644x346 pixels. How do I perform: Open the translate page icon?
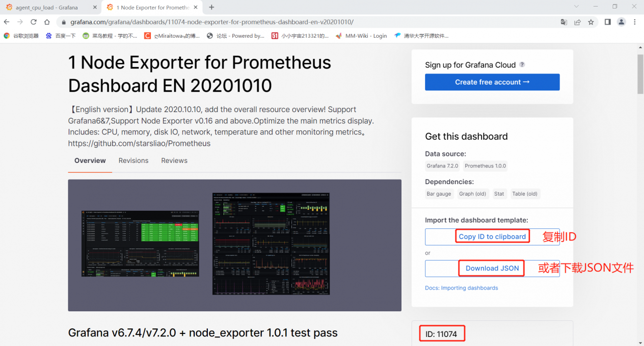564,22
